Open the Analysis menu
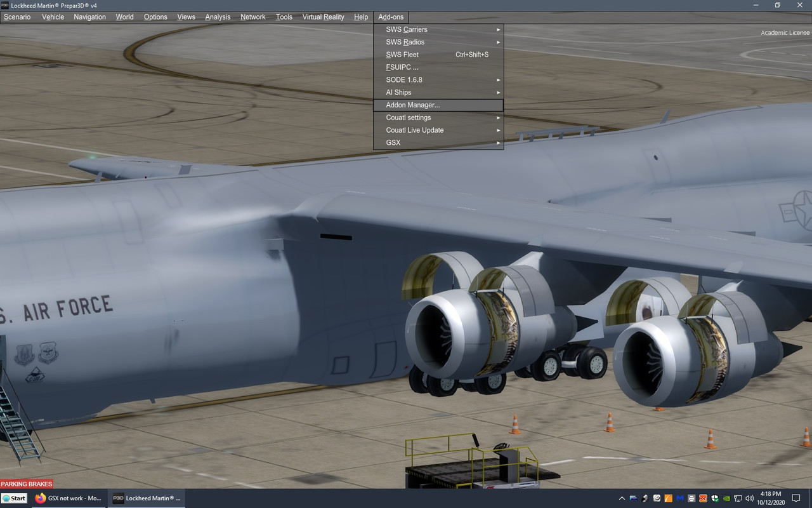The image size is (812, 508). [218, 17]
